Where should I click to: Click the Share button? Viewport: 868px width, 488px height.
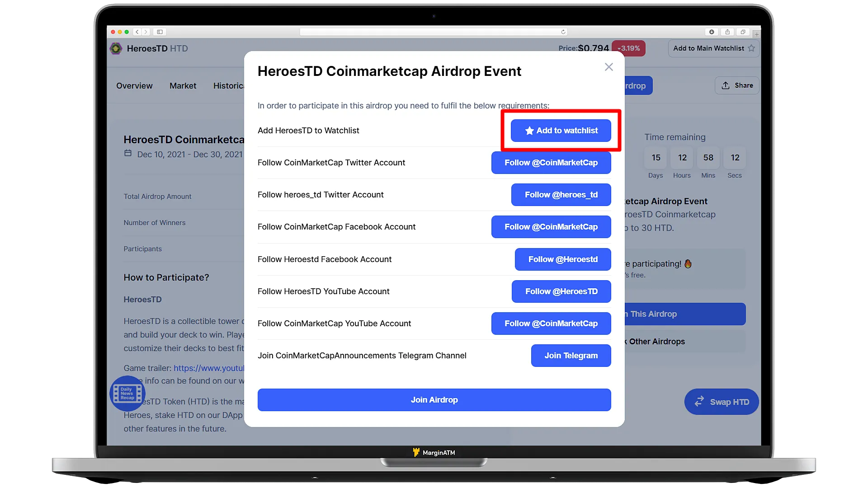[737, 85]
